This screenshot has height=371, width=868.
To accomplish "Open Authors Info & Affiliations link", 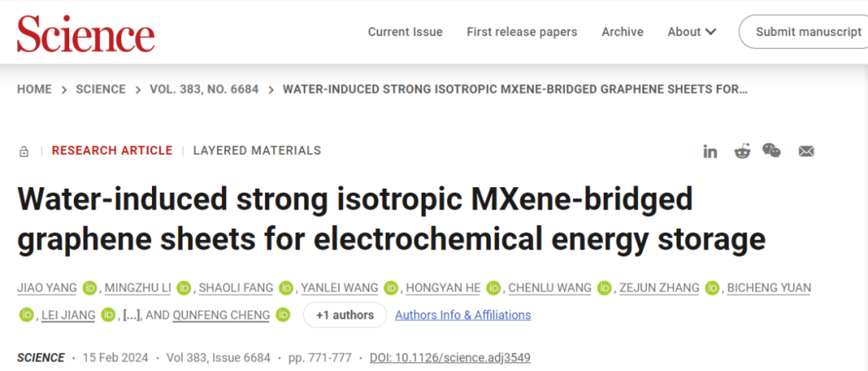I will pos(463,315).
